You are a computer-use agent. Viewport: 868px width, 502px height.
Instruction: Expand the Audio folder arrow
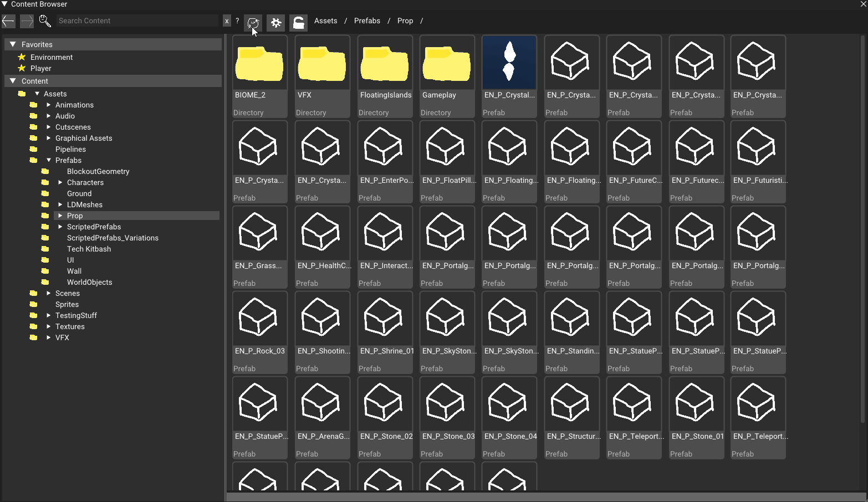click(49, 116)
